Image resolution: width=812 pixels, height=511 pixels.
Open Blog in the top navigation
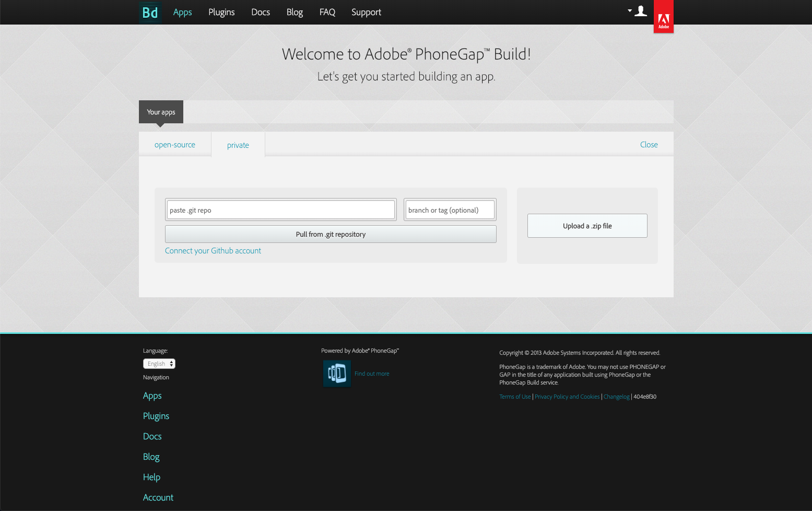[x=295, y=12]
